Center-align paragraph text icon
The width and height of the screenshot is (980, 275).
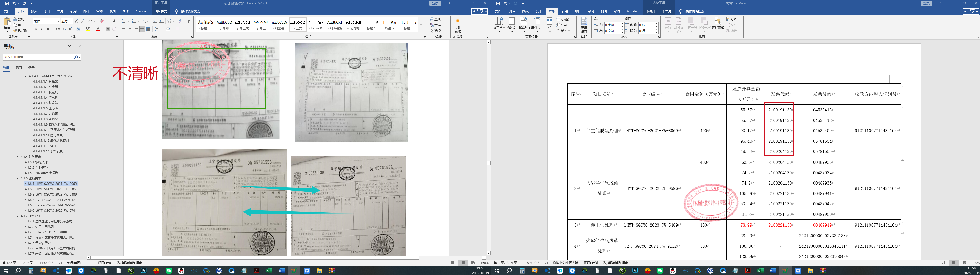130,29
